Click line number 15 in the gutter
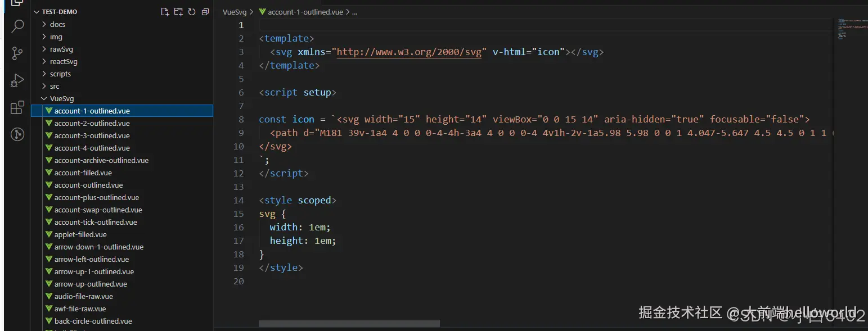The height and width of the screenshot is (331, 868). [x=239, y=214]
